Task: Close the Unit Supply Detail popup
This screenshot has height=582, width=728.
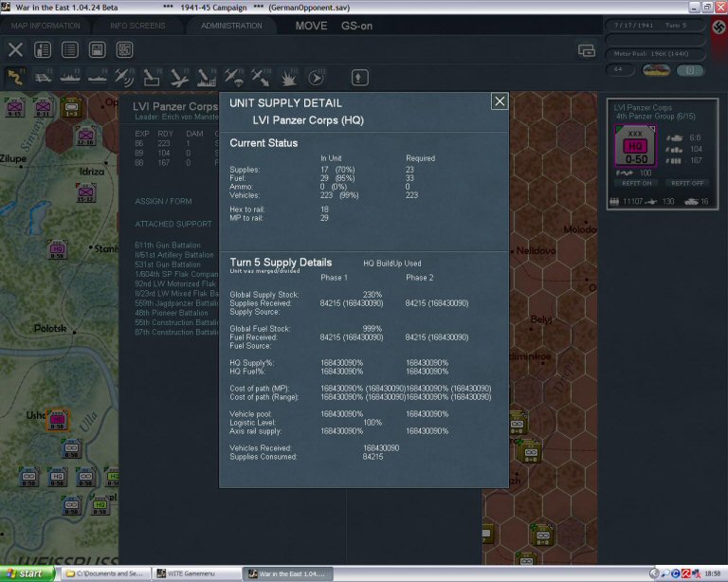Action: click(x=500, y=101)
